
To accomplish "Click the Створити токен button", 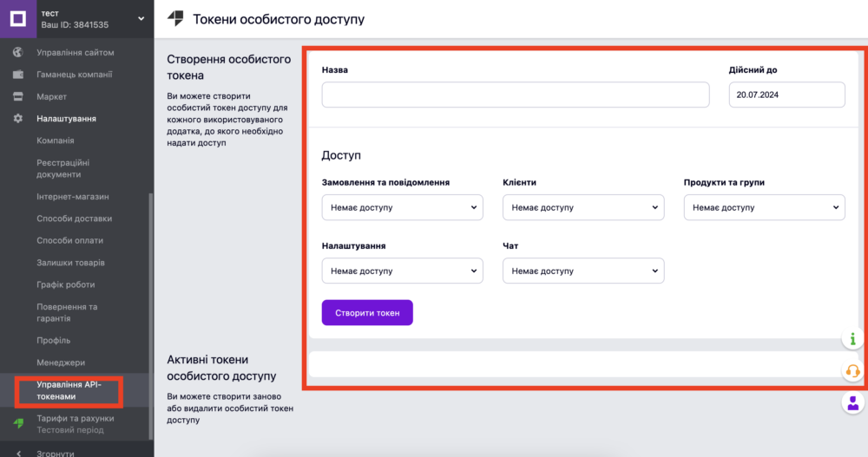I will (367, 312).
